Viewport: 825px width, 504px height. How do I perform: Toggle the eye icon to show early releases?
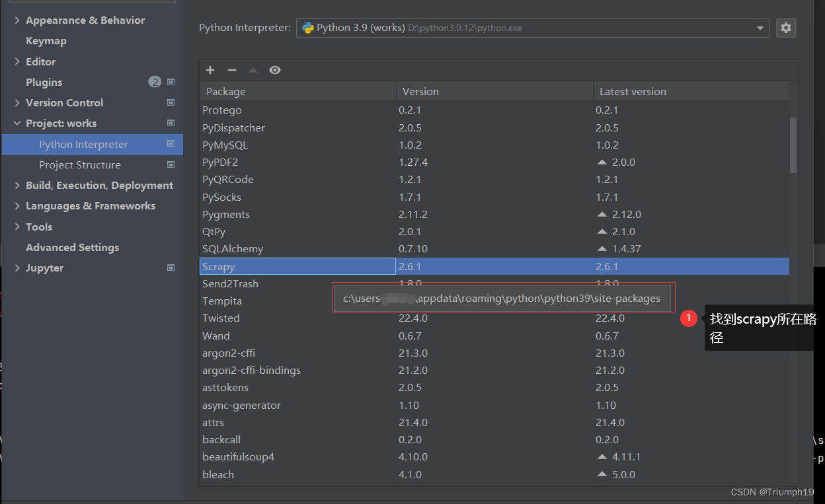click(275, 69)
